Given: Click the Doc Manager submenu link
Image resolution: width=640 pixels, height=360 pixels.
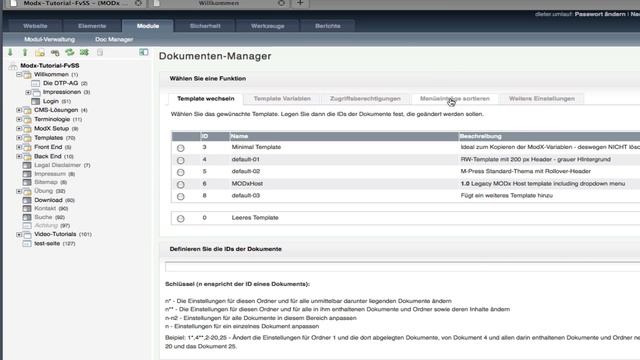Looking at the screenshot, I should point(114,40).
